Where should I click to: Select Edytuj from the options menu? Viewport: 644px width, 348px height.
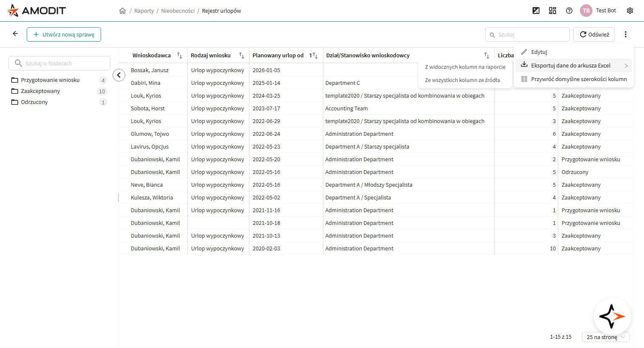point(539,52)
